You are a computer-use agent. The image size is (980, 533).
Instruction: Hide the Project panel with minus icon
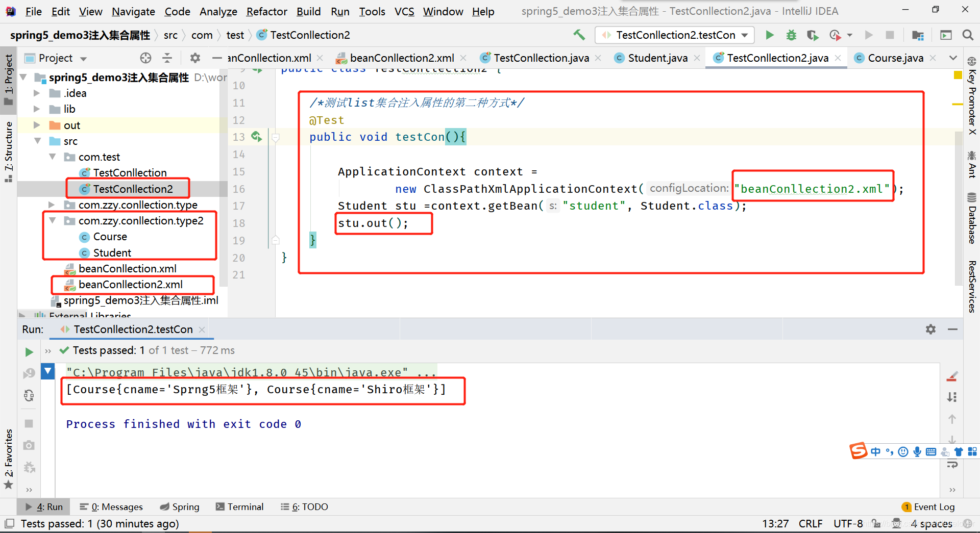(217, 58)
